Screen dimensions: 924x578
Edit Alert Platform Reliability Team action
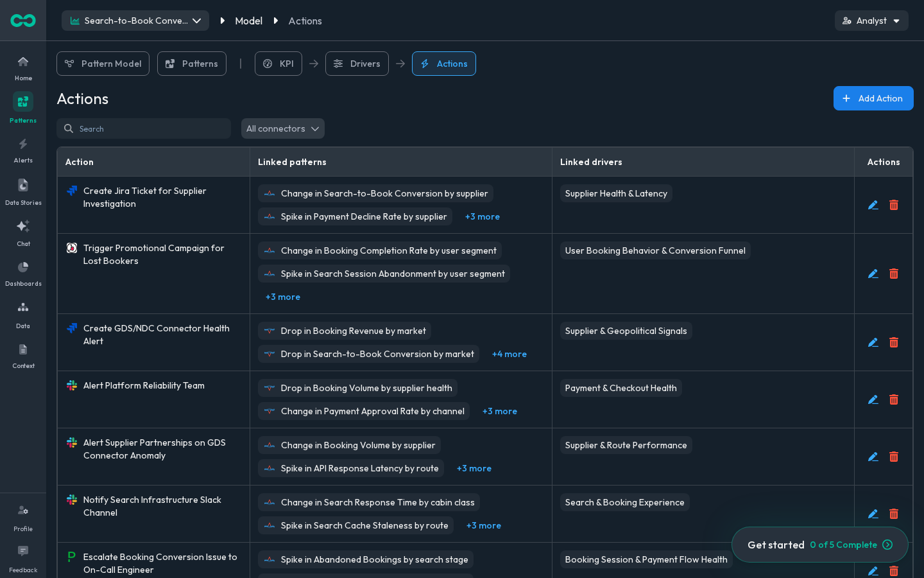click(873, 399)
